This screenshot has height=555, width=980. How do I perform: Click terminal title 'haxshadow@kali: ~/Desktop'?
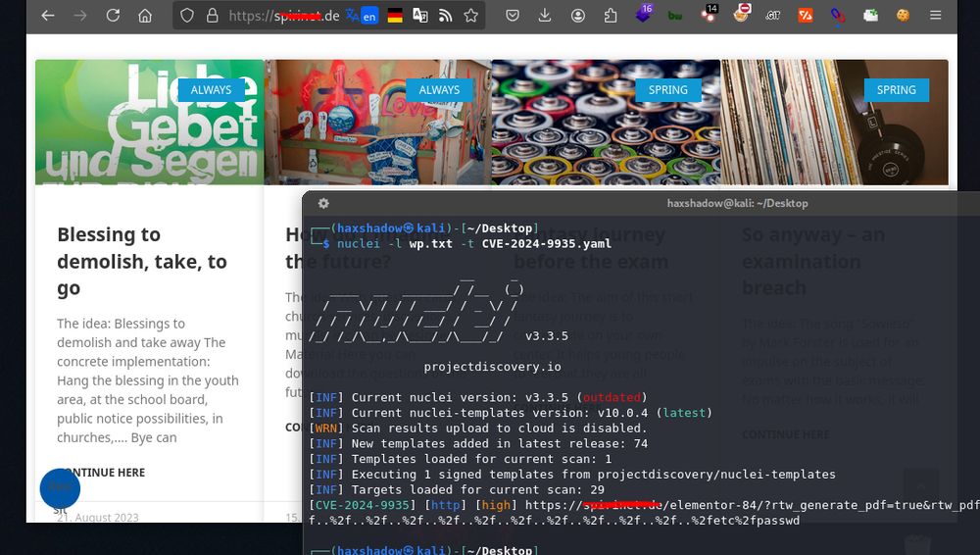738,203
